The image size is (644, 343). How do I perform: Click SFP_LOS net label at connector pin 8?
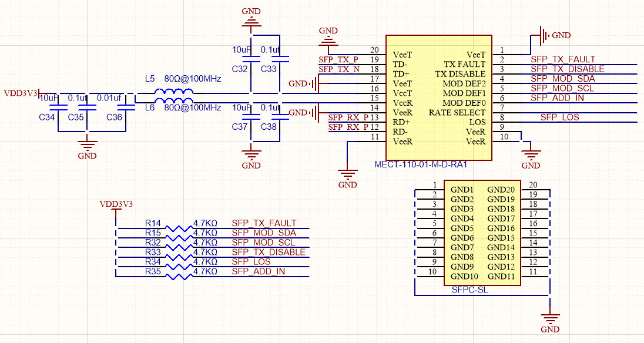[559, 117]
